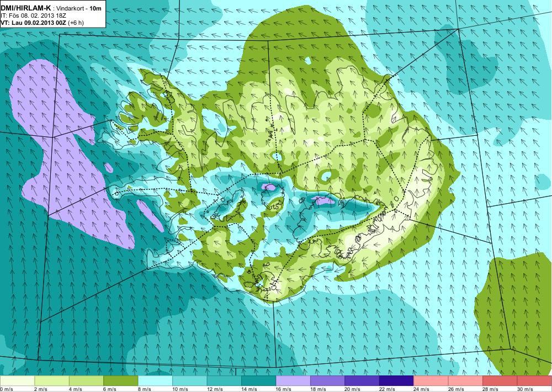Click the '18 m/s' legend label

[x=319, y=389]
